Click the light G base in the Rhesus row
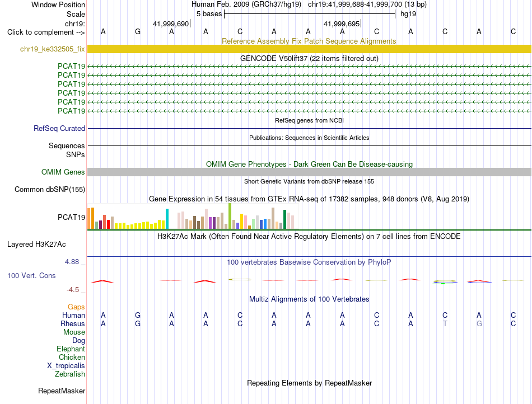532x404 pixels. tap(479, 323)
